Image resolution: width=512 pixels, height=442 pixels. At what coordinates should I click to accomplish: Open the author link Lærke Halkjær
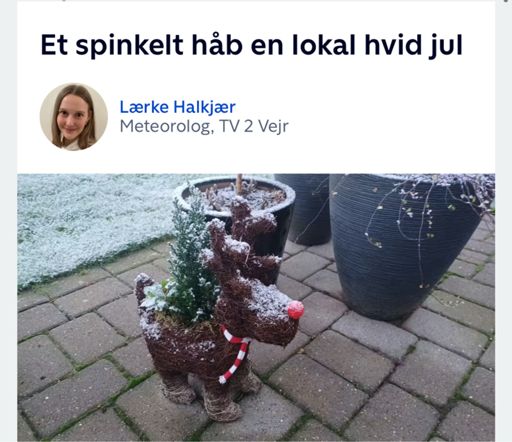[x=177, y=107]
